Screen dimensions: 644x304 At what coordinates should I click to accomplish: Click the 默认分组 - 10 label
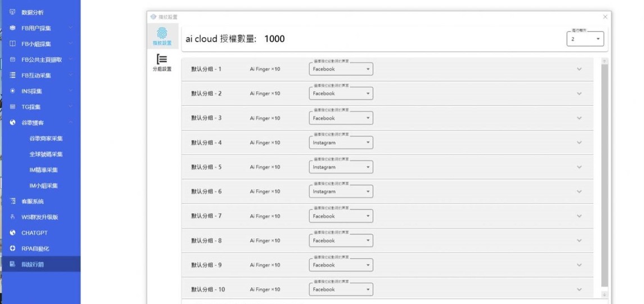pyautogui.click(x=208, y=289)
